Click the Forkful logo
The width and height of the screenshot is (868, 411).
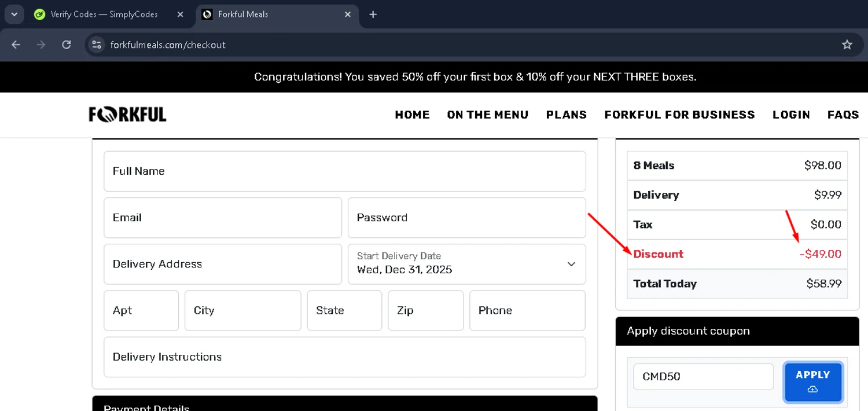pyautogui.click(x=128, y=114)
